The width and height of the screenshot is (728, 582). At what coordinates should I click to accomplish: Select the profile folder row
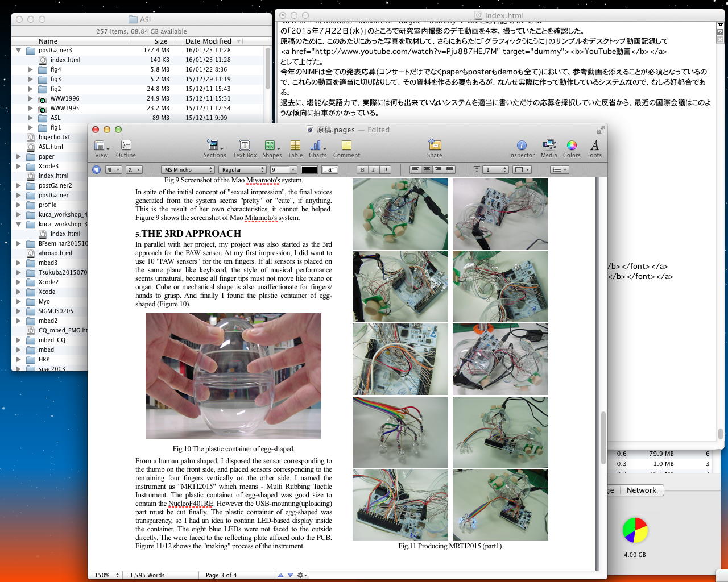click(50, 205)
